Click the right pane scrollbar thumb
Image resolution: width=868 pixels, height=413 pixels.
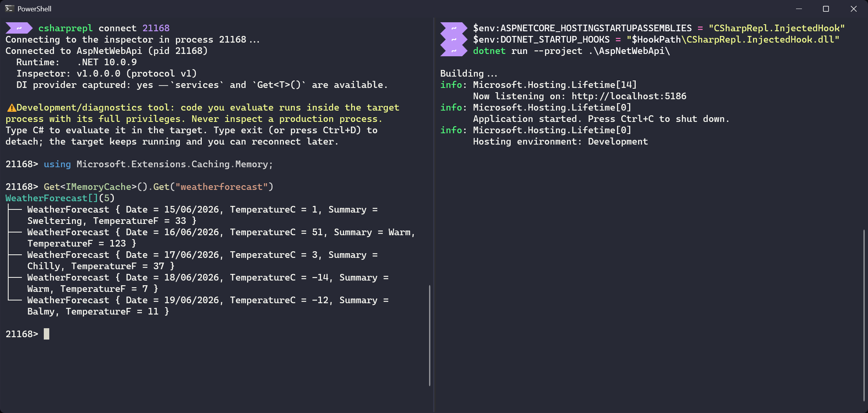pos(864,315)
